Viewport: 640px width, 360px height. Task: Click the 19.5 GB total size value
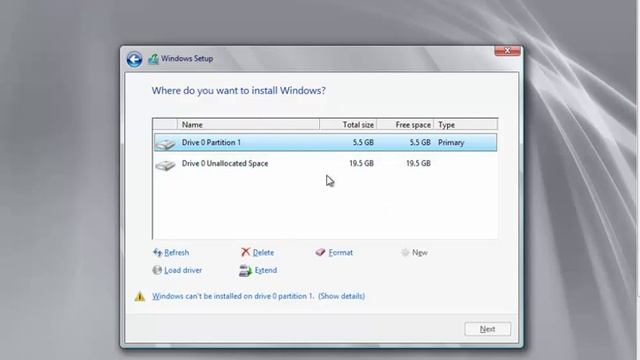point(361,163)
